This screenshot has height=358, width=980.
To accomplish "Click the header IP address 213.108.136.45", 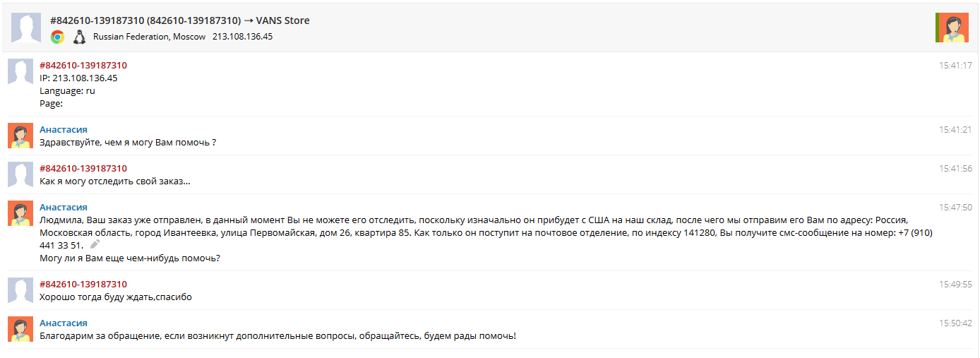I will 242,36.
